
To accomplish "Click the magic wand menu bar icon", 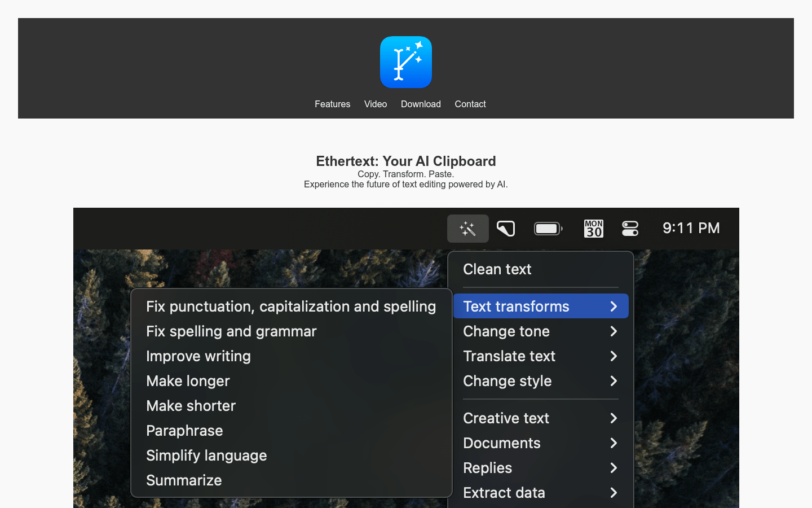I will (x=467, y=229).
